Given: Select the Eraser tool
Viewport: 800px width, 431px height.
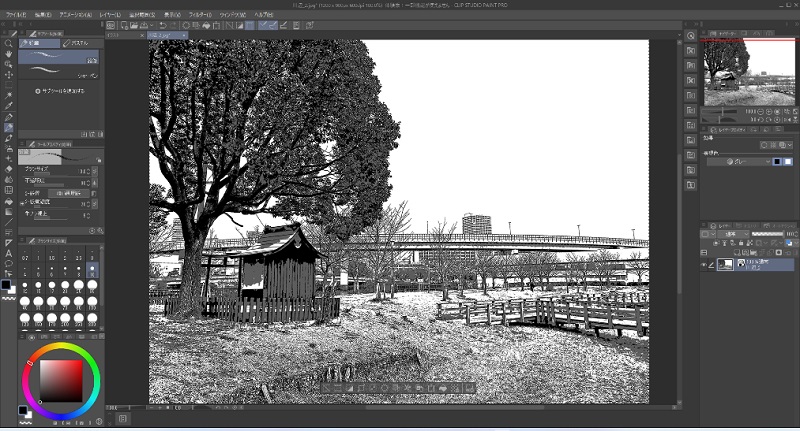Looking at the screenshot, I should pyautogui.click(x=9, y=169).
